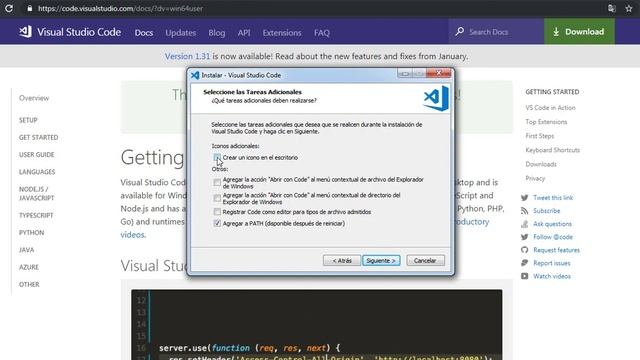This screenshot has height=360, width=640.
Task: Click the translate page icon in address bar
Action: 611,8
